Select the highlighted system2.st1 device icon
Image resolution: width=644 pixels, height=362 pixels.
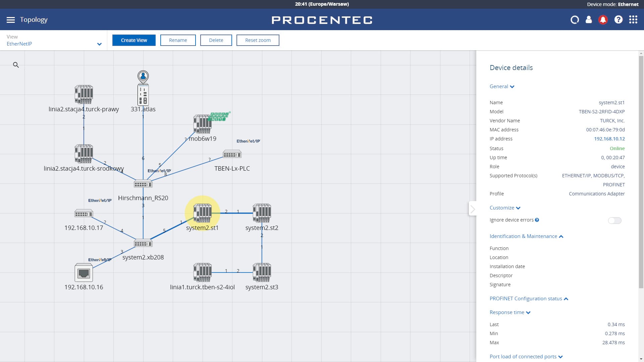pyautogui.click(x=202, y=213)
